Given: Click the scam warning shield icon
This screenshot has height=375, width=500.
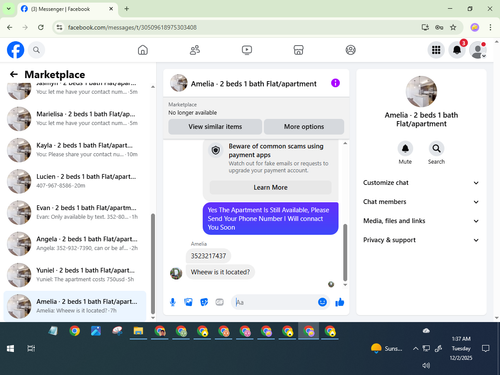Looking at the screenshot, I should click(x=216, y=150).
